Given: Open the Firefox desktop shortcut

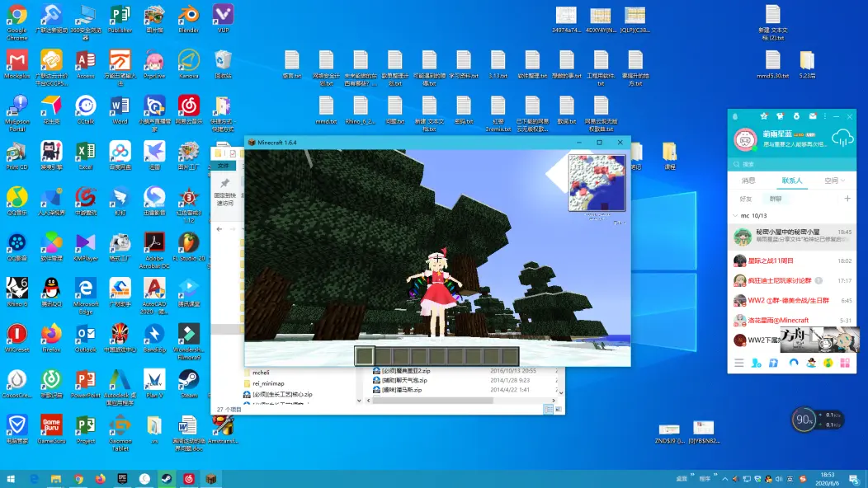Looking at the screenshot, I should pyautogui.click(x=51, y=335).
